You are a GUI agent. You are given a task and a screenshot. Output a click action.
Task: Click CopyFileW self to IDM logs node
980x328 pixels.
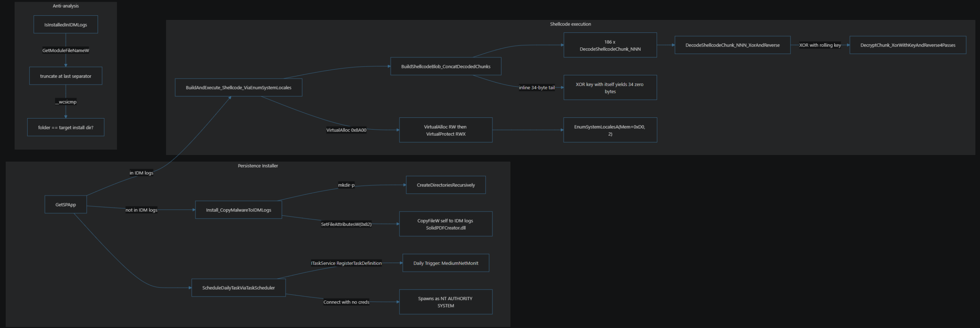tap(446, 224)
